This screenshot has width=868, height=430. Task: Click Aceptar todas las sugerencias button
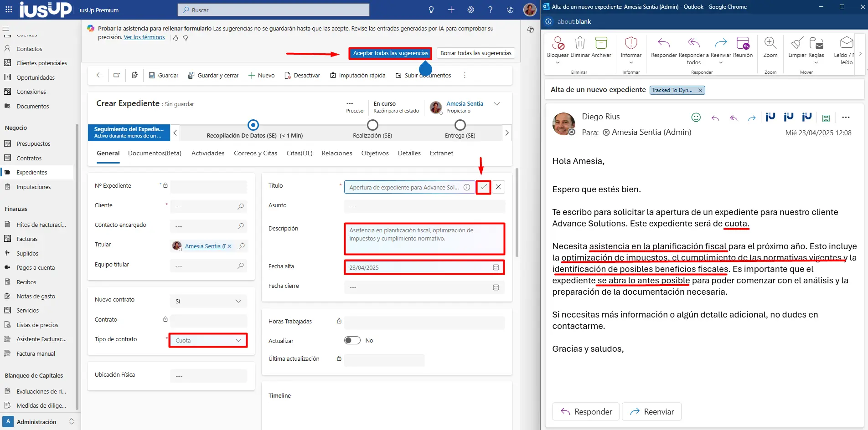(390, 53)
